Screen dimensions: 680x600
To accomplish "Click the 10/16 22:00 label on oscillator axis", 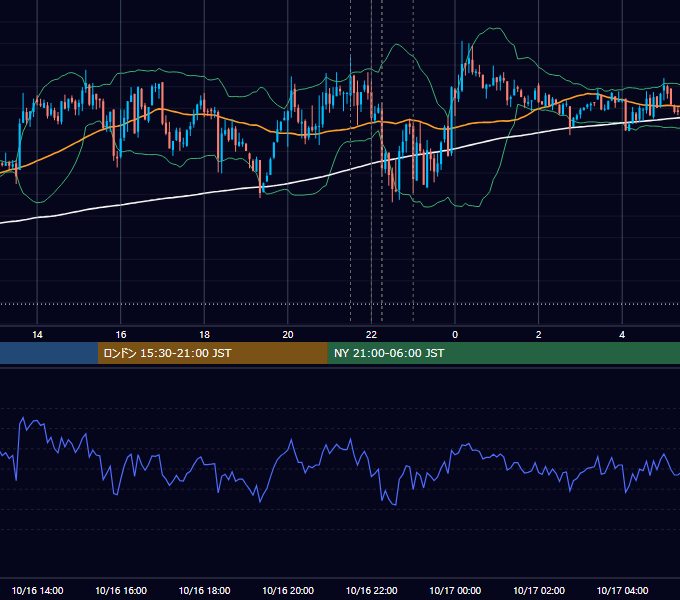I will [x=371, y=590].
